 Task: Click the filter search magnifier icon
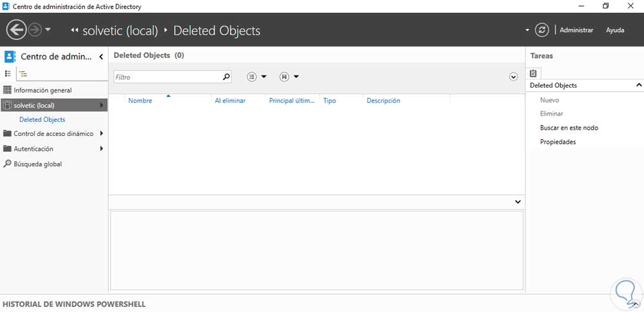click(226, 77)
